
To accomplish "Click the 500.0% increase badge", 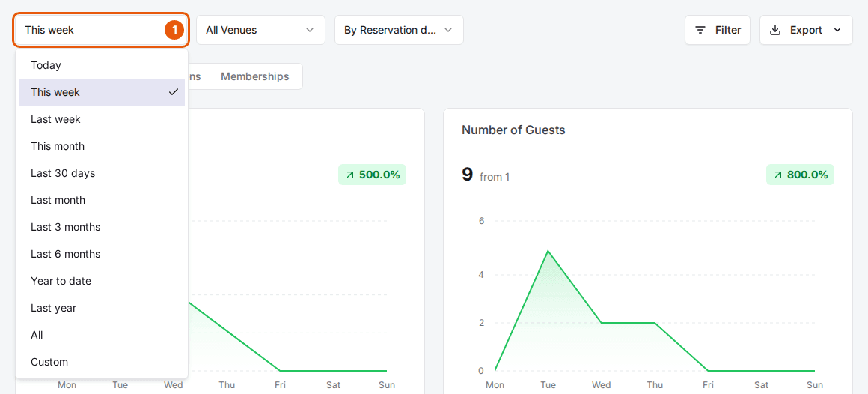I will tap(373, 175).
